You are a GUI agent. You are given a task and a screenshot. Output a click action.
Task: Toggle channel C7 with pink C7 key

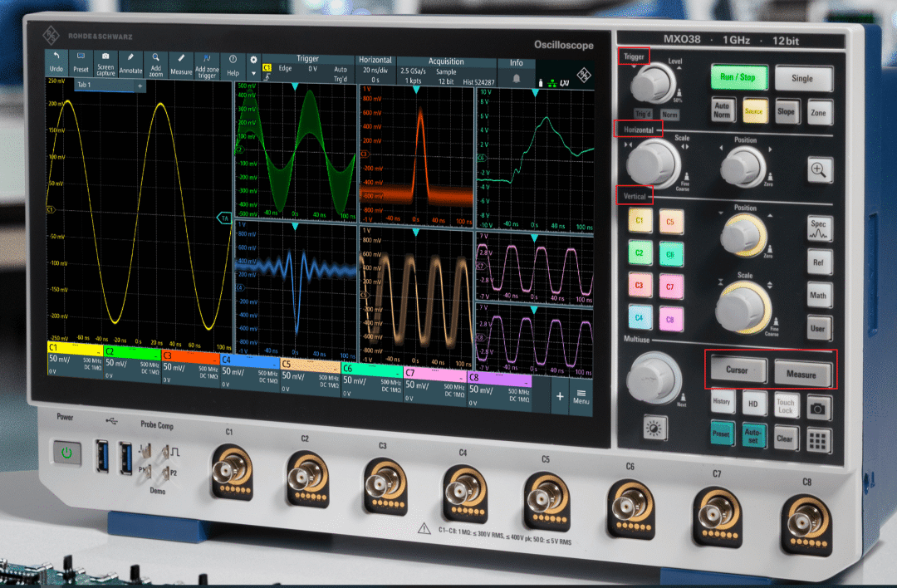coord(670,287)
